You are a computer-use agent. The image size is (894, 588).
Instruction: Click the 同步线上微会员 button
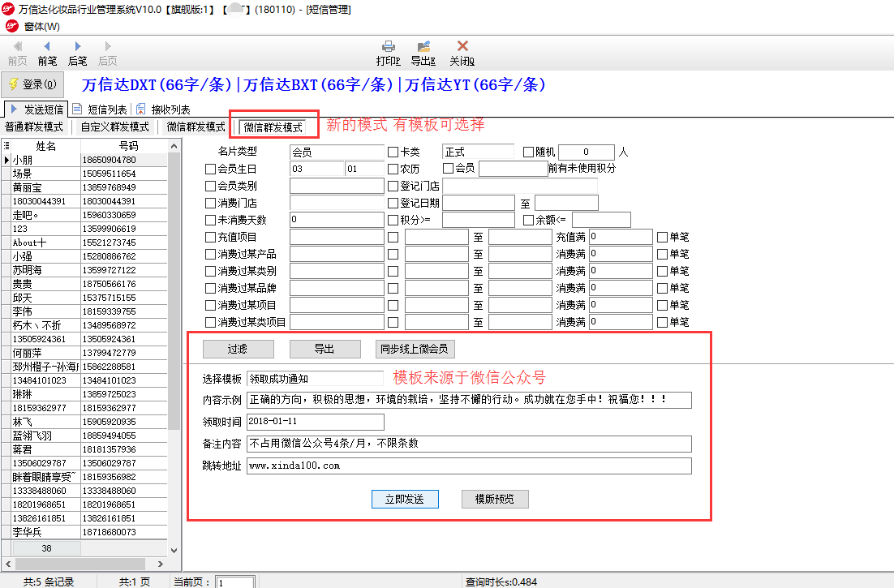point(415,349)
